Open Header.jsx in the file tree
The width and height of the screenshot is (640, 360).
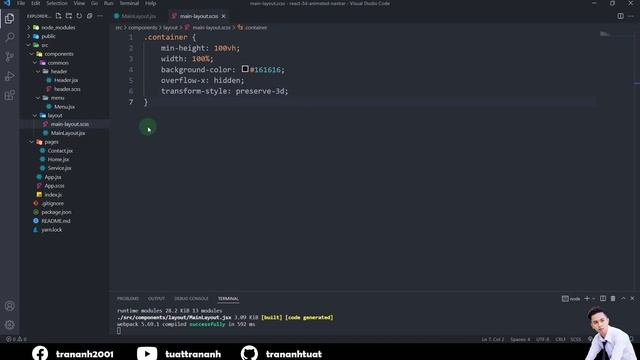click(x=65, y=80)
